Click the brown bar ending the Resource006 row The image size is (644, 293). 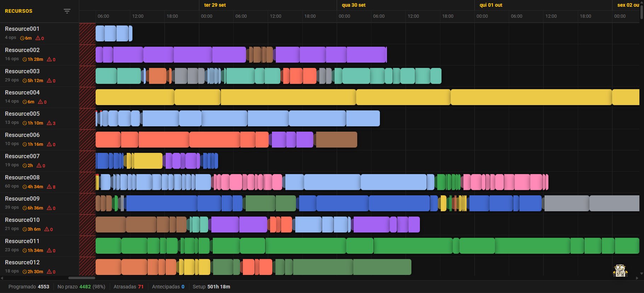pyautogui.click(x=336, y=140)
